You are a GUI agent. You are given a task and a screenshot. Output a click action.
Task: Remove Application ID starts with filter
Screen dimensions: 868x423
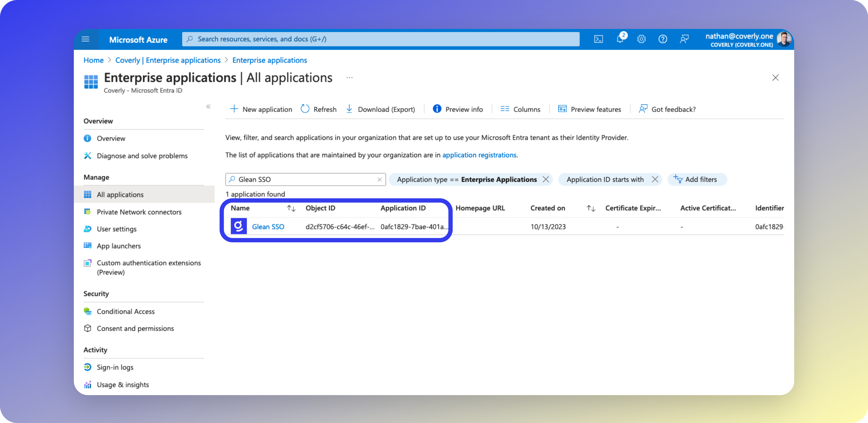pos(655,180)
